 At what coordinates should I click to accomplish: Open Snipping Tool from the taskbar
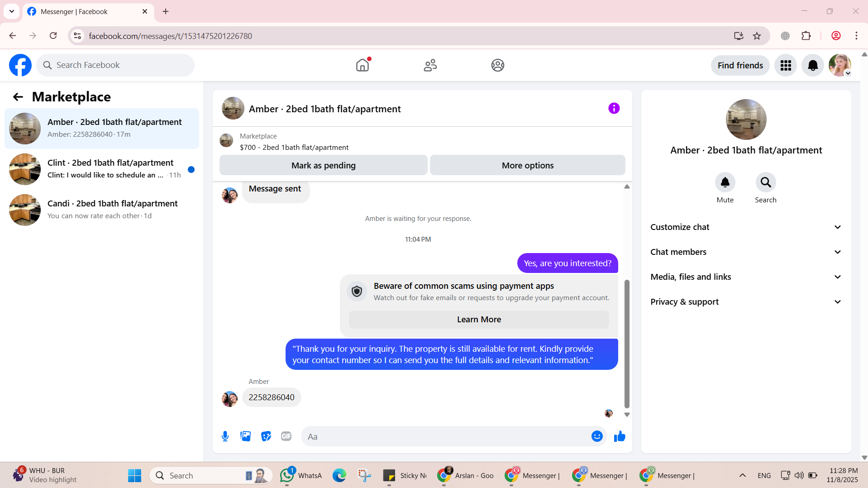[365, 476]
